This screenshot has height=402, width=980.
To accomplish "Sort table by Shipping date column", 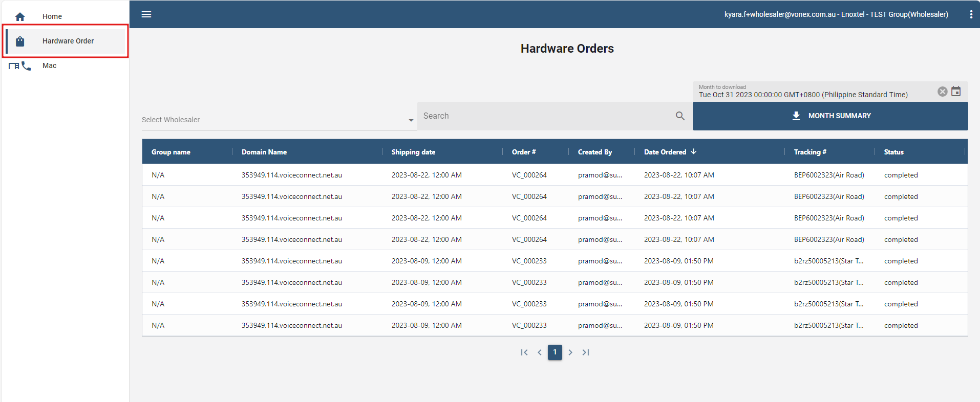I will (413, 152).
